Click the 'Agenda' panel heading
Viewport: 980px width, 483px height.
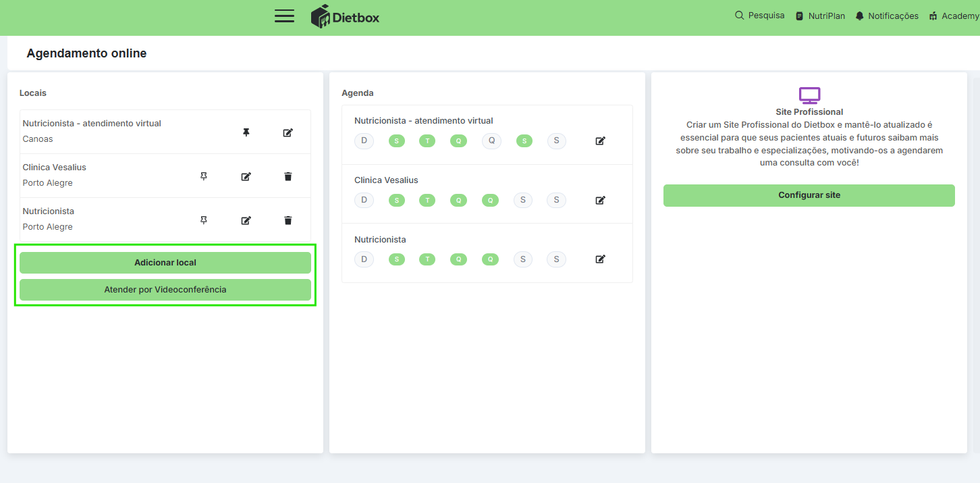pyautogui.click(x=358, y=93)
